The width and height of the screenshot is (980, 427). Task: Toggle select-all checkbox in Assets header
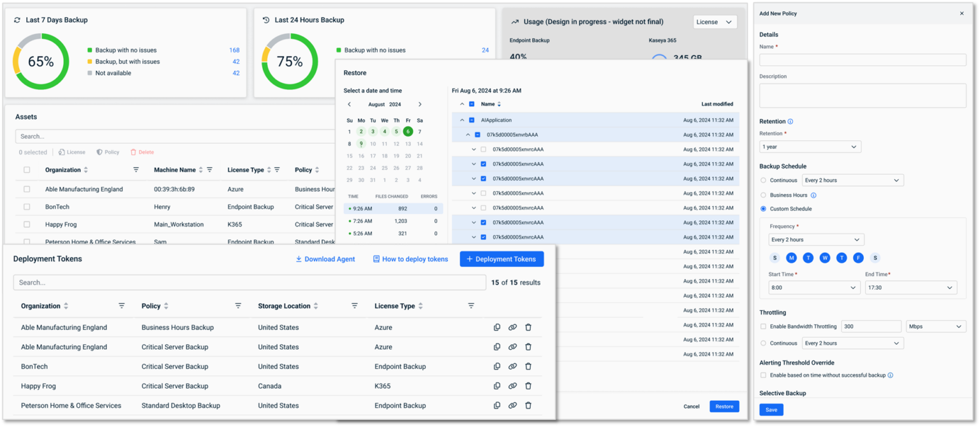(x=27, y=170)
